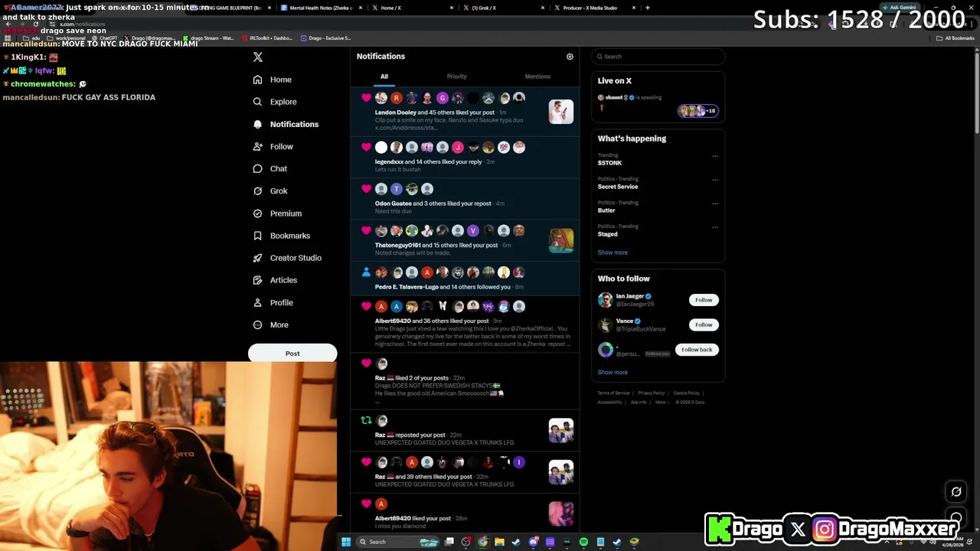The width and height of the screenshot is (980, 551).
Task: Open Creator Studio in the sidebar
Action: tap(287, 258)
